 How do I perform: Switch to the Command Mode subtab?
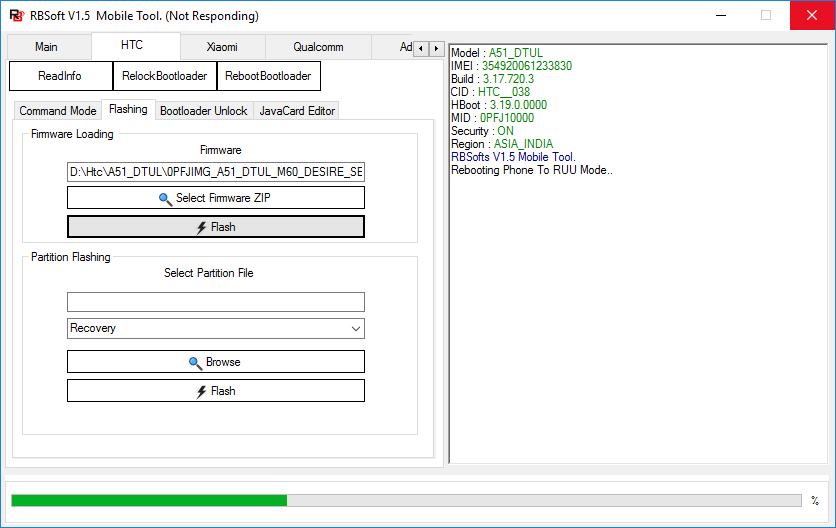tap(58, 111)
